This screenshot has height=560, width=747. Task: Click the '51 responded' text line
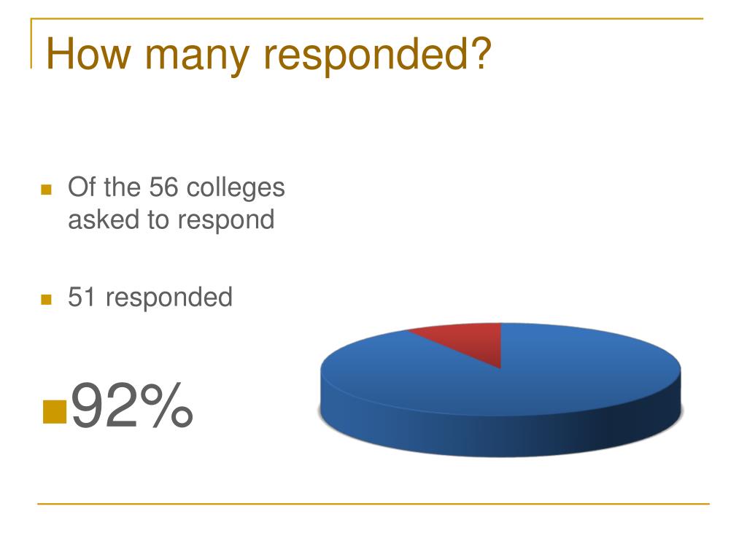coord(150,297)
